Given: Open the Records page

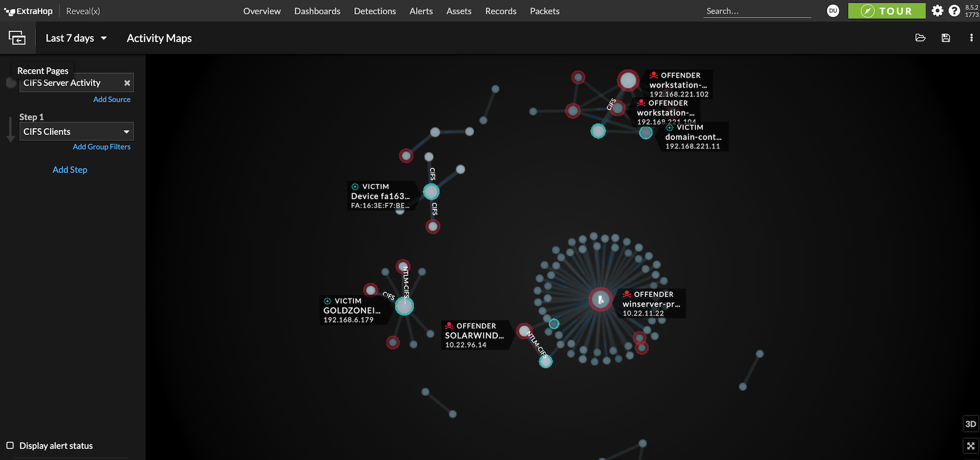Looking at the screenshot, I should tap(501, 11).
